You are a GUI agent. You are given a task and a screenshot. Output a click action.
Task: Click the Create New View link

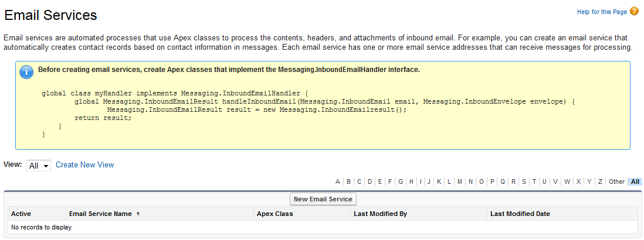point(84,165)
